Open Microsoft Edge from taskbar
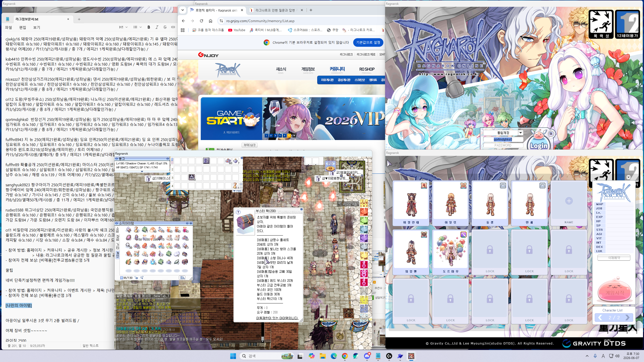Image resolution: width=644 pixels, height=362 pixels. click(334, 356)
